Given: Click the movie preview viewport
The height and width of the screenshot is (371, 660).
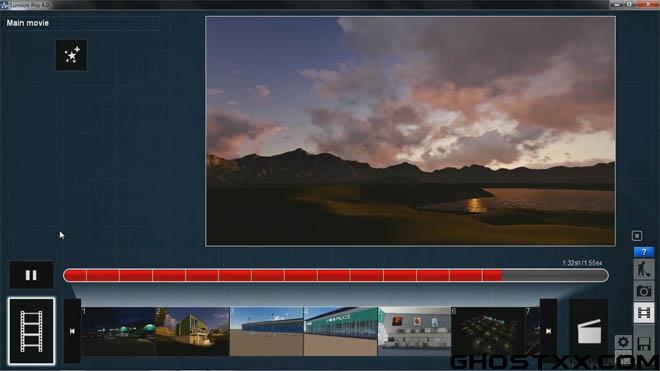Looking at the screenshot, I should coord(410,131).
